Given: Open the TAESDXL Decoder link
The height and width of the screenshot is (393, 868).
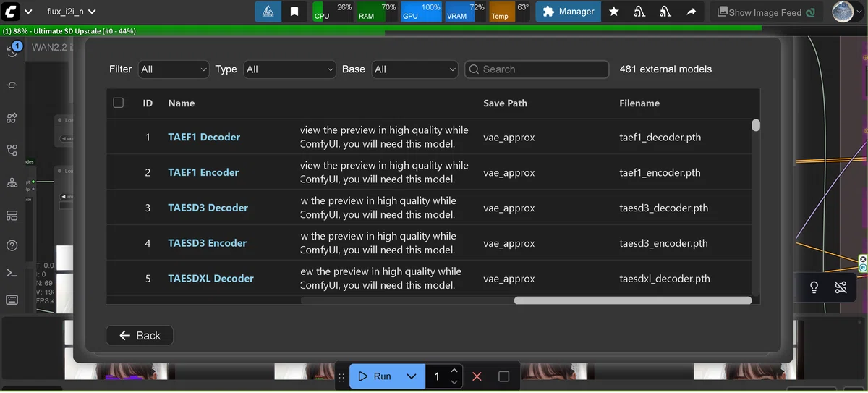Looking at the screenshot, I should pyautogui.click(x=211, y=279).
